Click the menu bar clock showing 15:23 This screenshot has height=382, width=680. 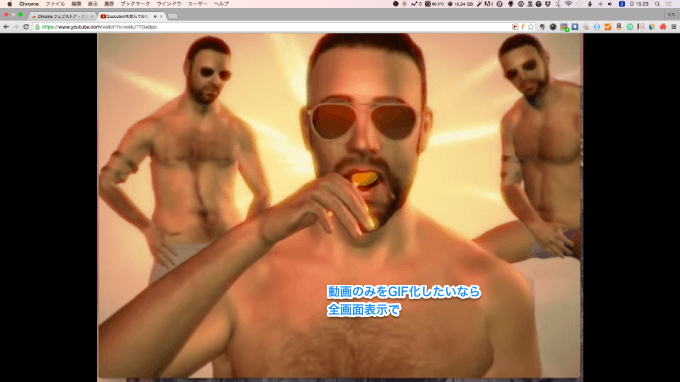click(x=639, y=4)
